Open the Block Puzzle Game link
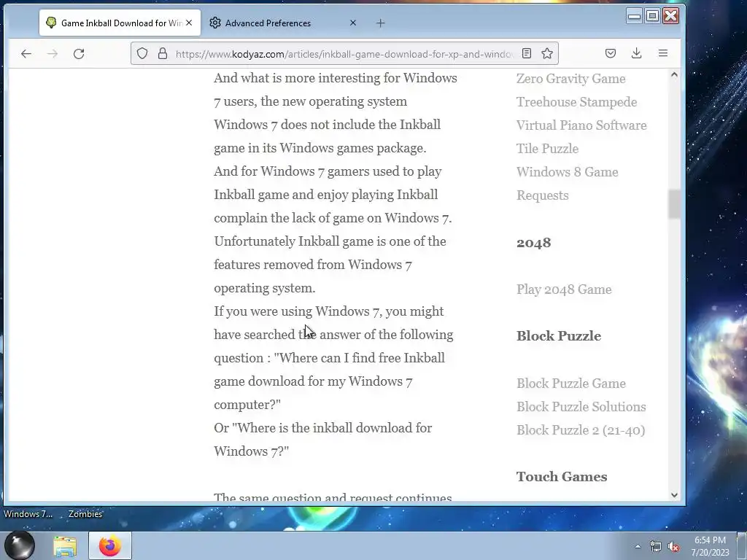The width and height of the screenshot is (747, 560). pos(571,384)
